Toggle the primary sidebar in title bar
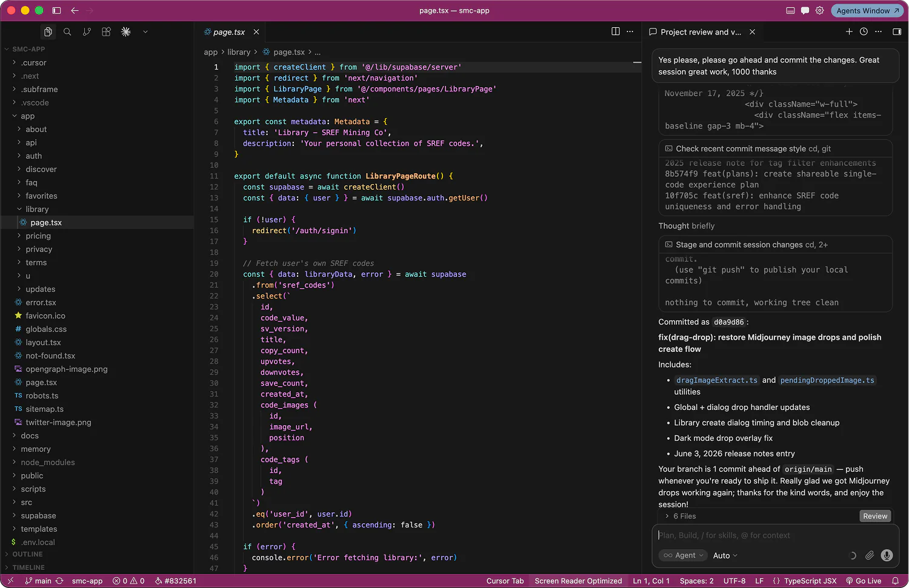Screen dimensions: 909x588 pos(56,10)
